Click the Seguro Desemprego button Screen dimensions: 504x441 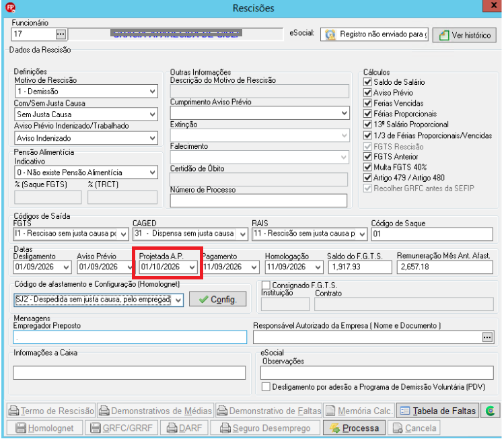[x=265, y=428]
